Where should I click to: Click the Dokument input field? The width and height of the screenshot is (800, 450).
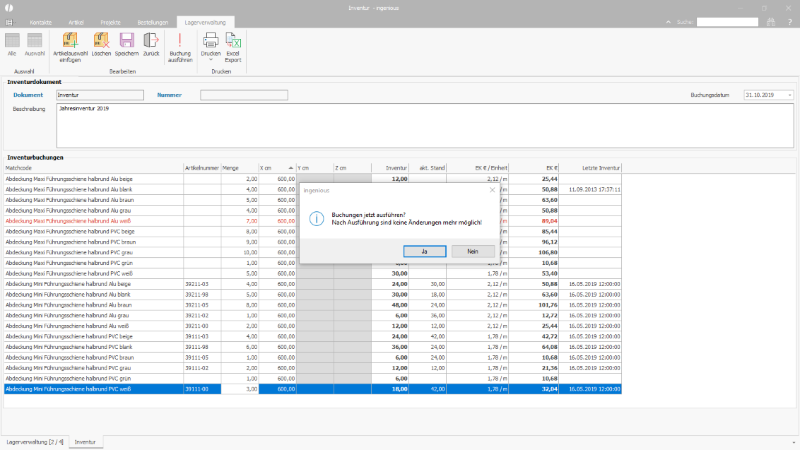[x=100, y=95]
